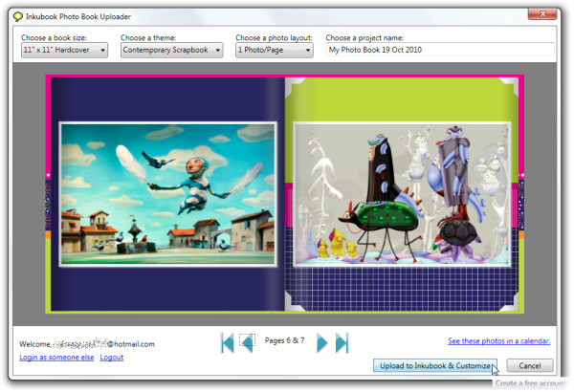Open the photo layout dropdown
574x392 pixels.
275,50
